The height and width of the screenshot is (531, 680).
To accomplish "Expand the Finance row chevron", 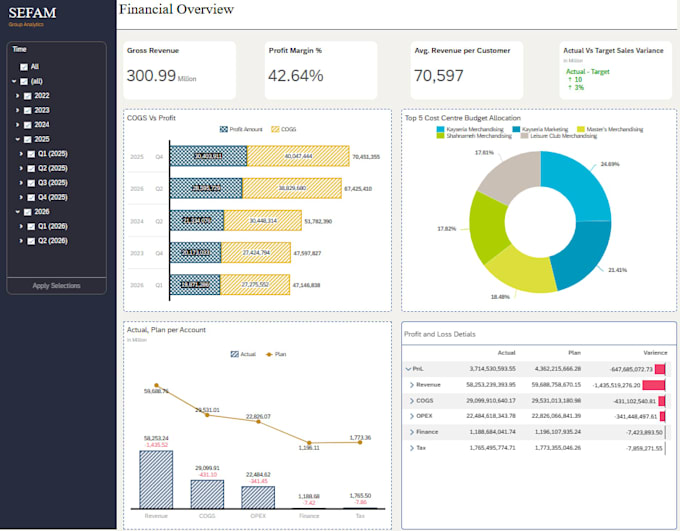I will point(412,432).
